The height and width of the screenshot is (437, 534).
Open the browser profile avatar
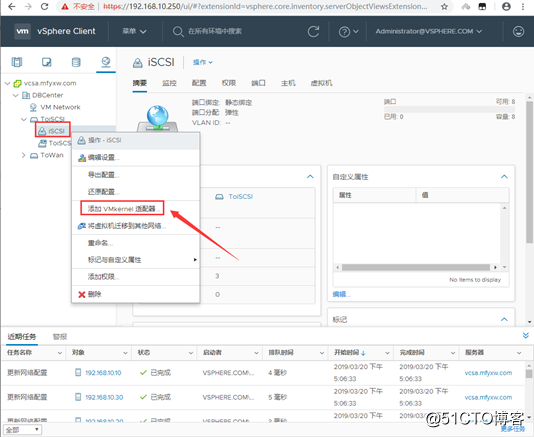[x=506, y=6]
